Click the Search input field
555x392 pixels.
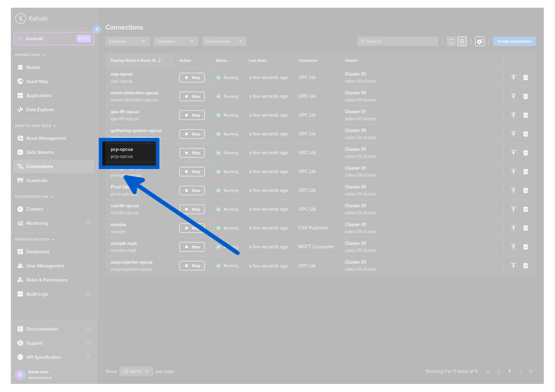tap(398, 41)
